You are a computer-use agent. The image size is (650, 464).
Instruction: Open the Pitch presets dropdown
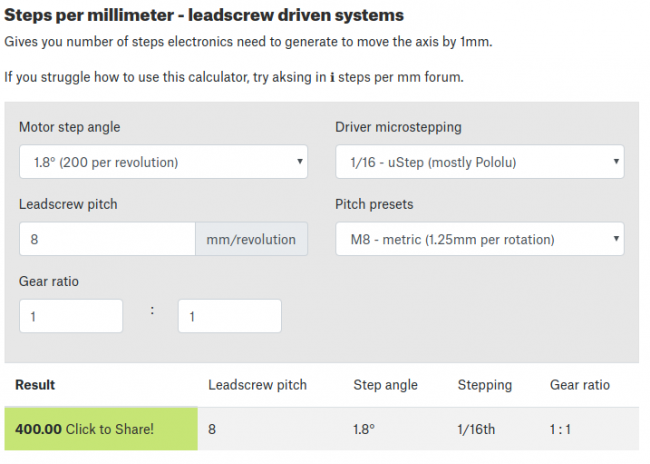(479, 239)
